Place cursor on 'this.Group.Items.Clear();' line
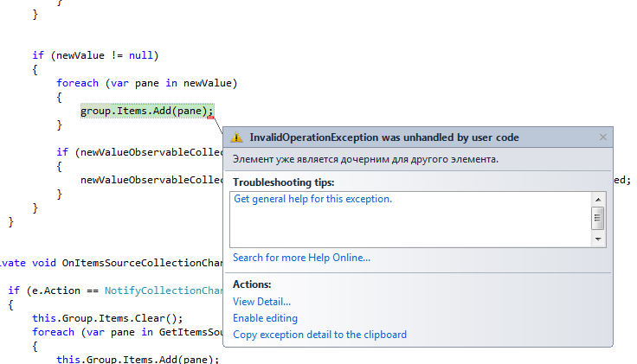Screen dimensions: 637x364 tap(107, 318)
